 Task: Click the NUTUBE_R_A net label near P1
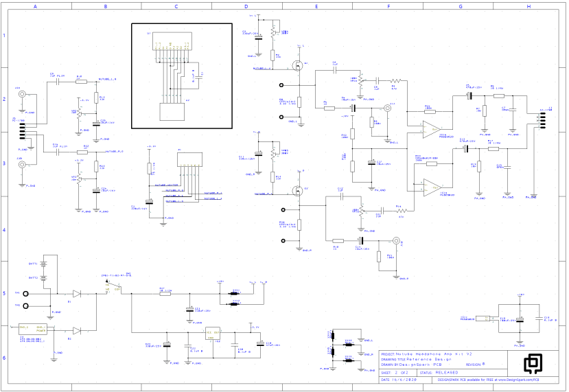(213, 193)
